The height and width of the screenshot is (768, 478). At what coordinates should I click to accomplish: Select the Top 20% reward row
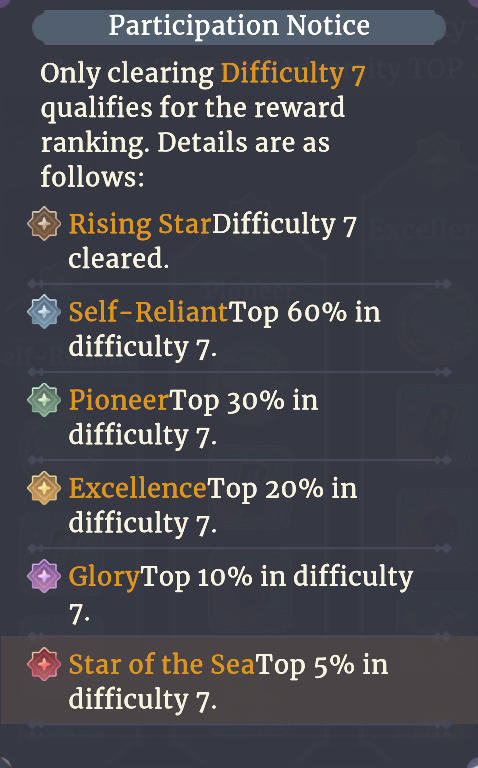(239, 504)
